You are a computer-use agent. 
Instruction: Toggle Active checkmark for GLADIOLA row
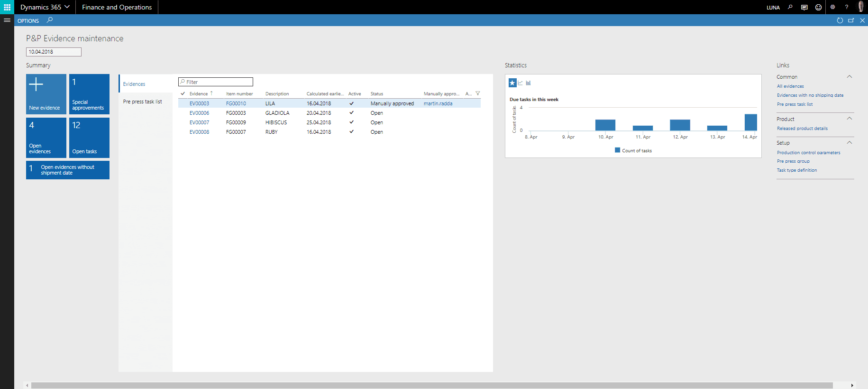pos(351,113)
